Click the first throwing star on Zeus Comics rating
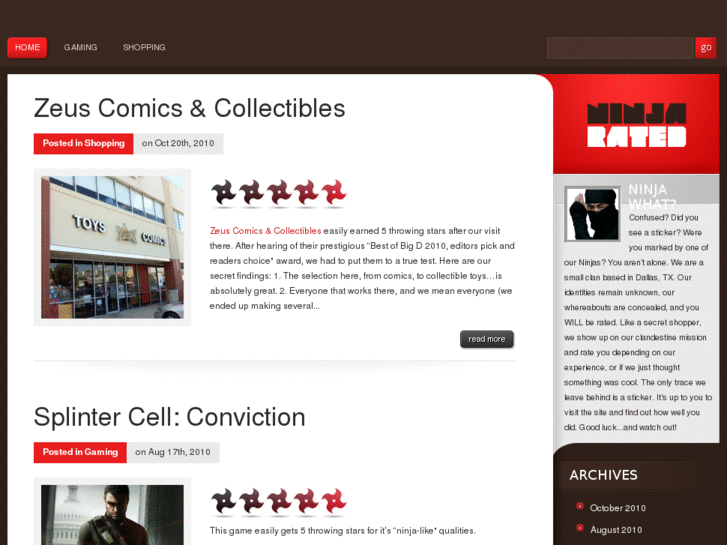 pos(223,192)
